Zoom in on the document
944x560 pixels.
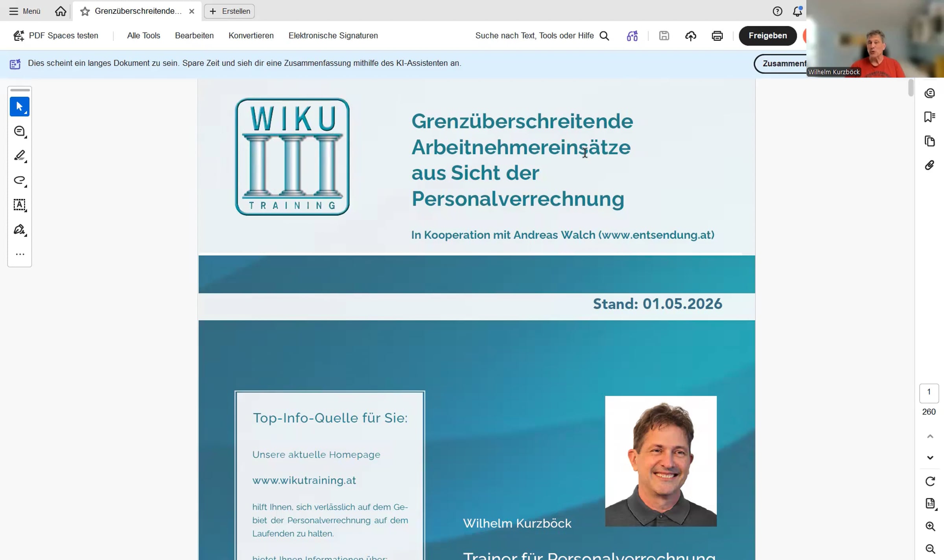point(930,526)
